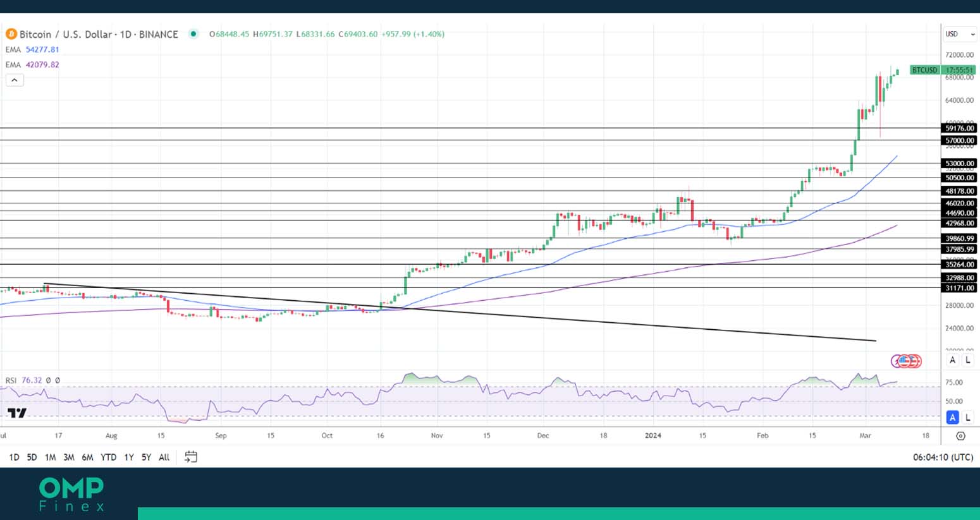
Task: Select the 5D time range
Action: (x=32, y=457)
